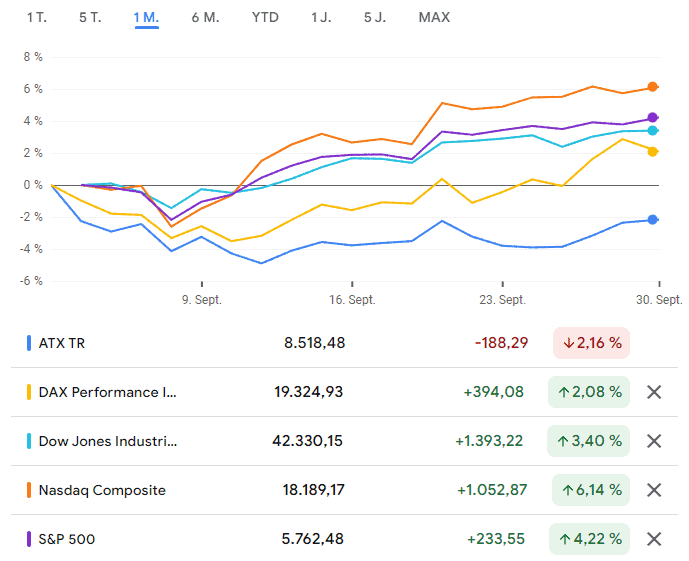The height and width of the screenshot is (561, 689).
Task: Open the Nasdaq Composite index link
Action: coord(102,490)
